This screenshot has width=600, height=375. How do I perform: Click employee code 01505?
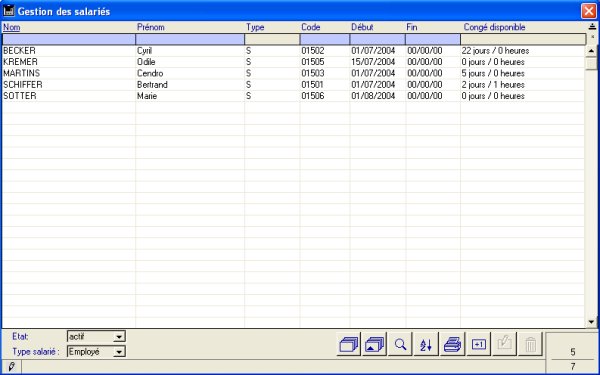(x=313, y=62)
